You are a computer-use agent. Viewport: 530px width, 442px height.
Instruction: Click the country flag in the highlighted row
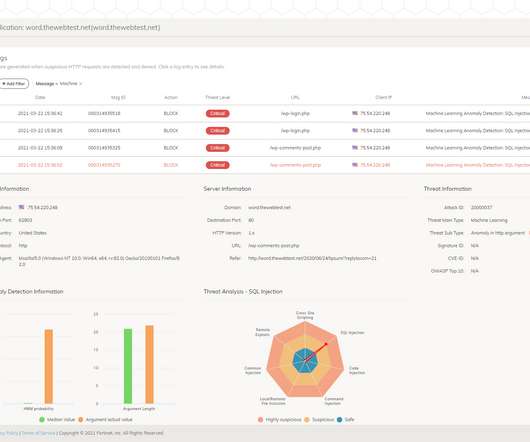355,165
